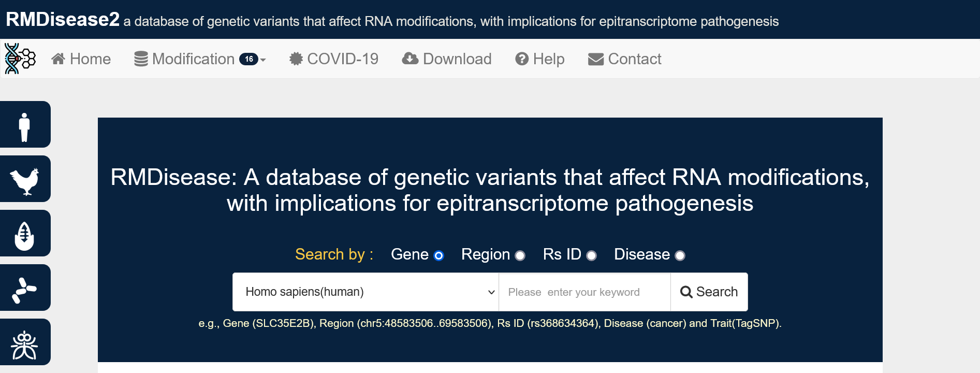The image size is (980, 373).
Task: Switch search to Region radio option
Action: [520, 255]
